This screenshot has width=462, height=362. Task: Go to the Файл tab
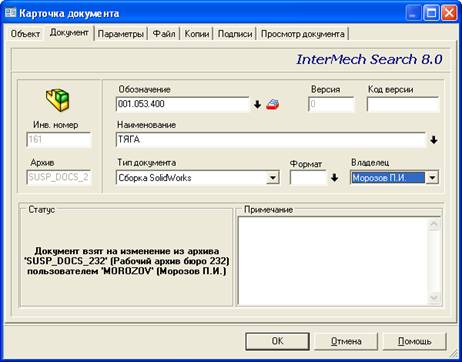click(164, 34)
